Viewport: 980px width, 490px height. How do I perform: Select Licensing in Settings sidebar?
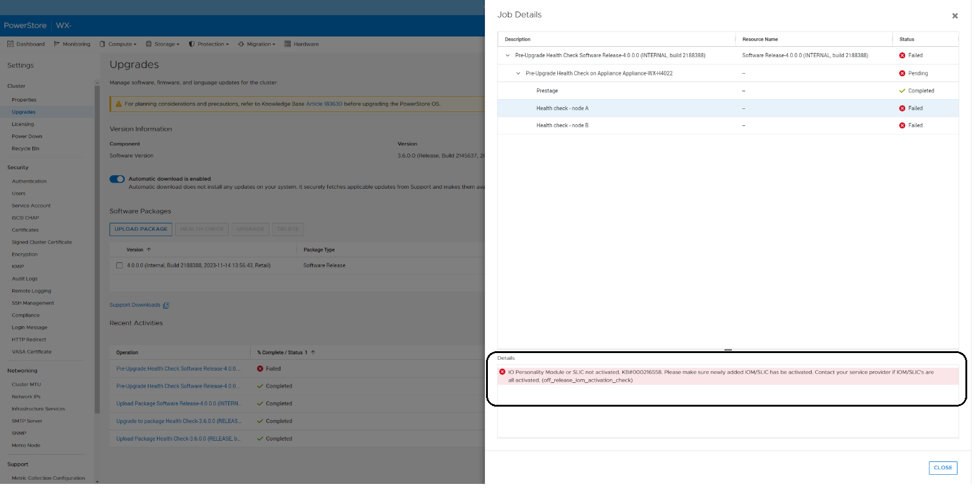pyautogui.click(x=23, y=124)
